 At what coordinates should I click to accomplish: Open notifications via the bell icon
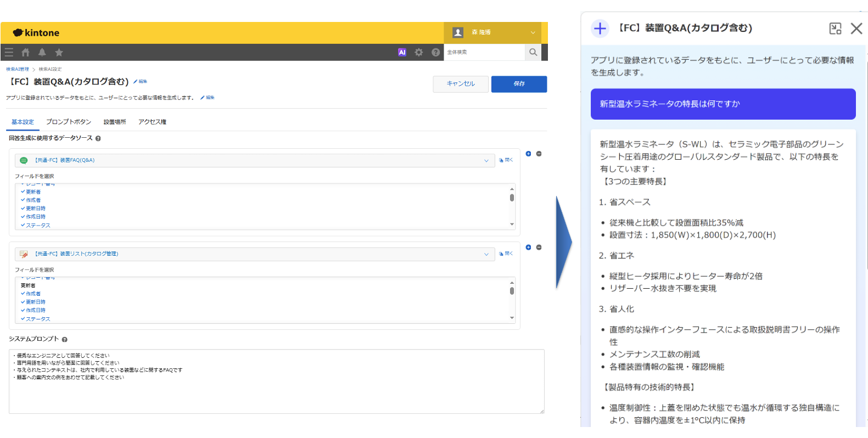pos(42,52)
